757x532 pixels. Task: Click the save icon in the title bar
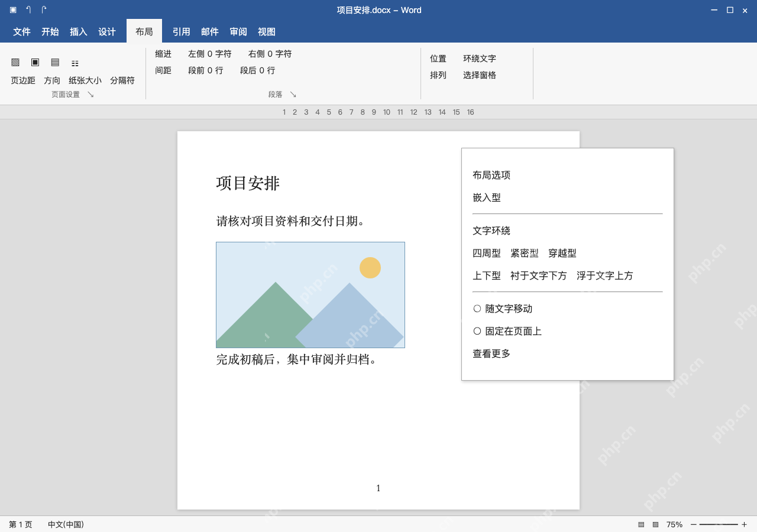13,10
